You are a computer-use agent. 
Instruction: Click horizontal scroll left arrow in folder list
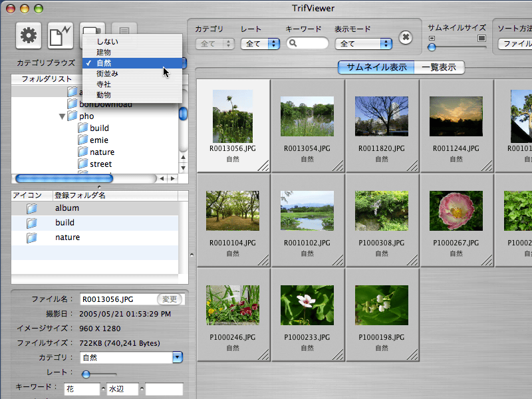tap(162, 178)
